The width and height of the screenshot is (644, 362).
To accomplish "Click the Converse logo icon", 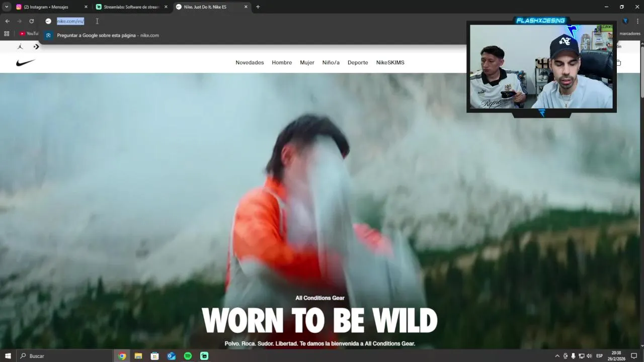I will click(36, 46).
